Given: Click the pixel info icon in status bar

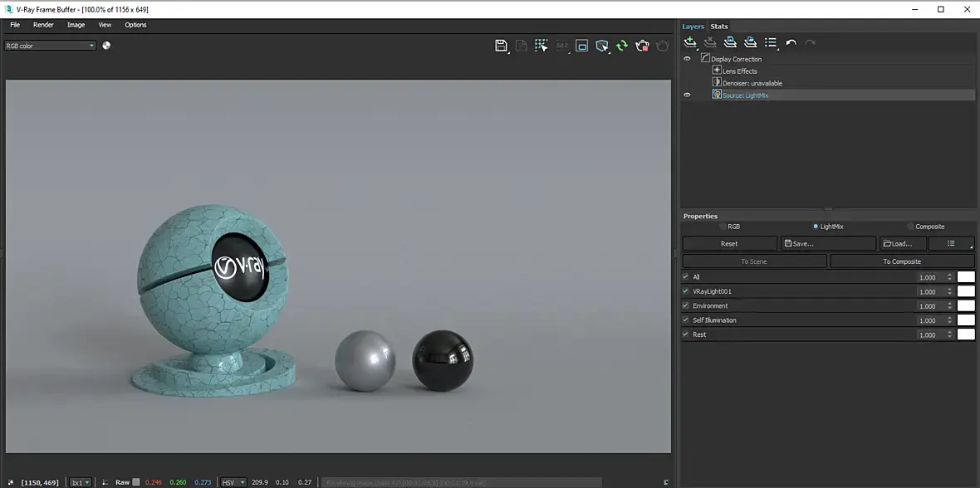Looking at the screenshot, I should pos(12,482).
